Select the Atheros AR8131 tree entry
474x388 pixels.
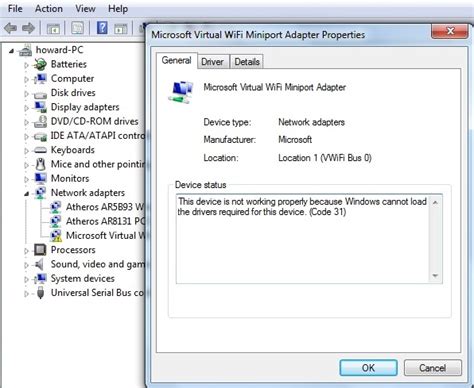105,221
